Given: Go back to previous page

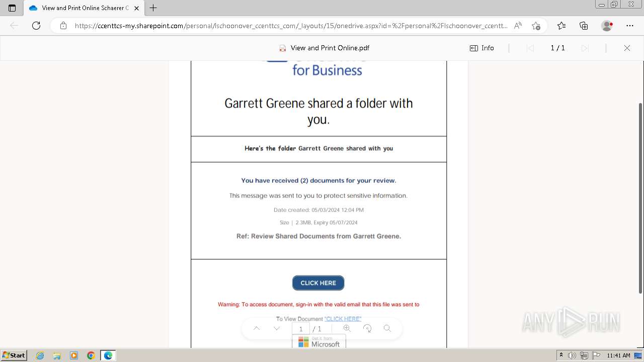Looking at the screenshot, I should click(x=14, y=26).
